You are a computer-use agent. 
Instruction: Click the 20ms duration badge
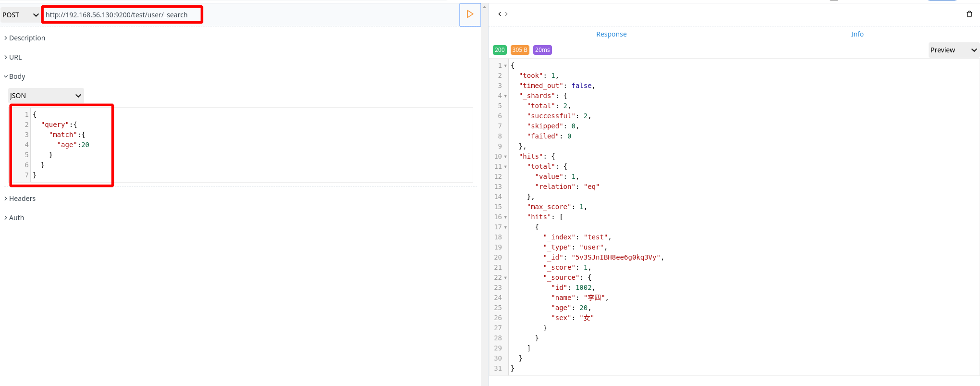click(x=542, y=50)
